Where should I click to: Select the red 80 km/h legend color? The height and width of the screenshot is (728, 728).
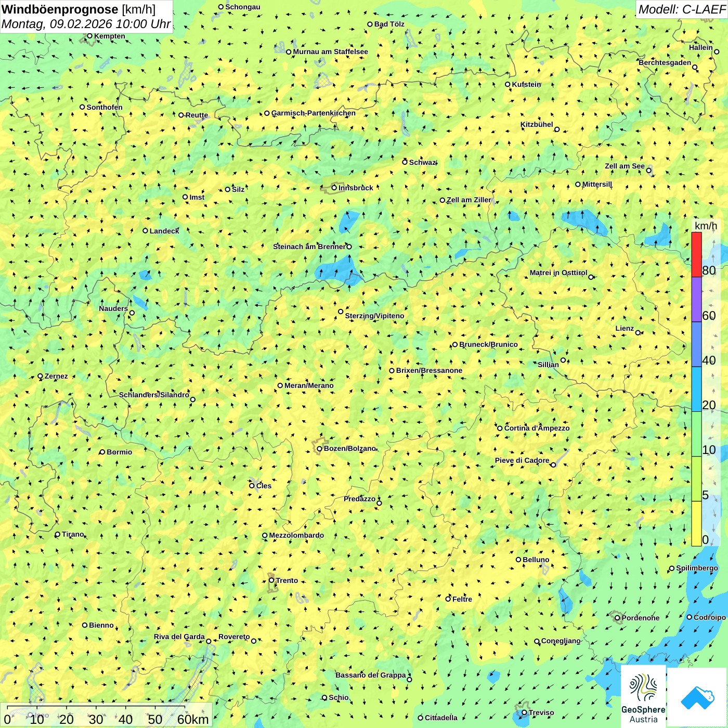696,254
